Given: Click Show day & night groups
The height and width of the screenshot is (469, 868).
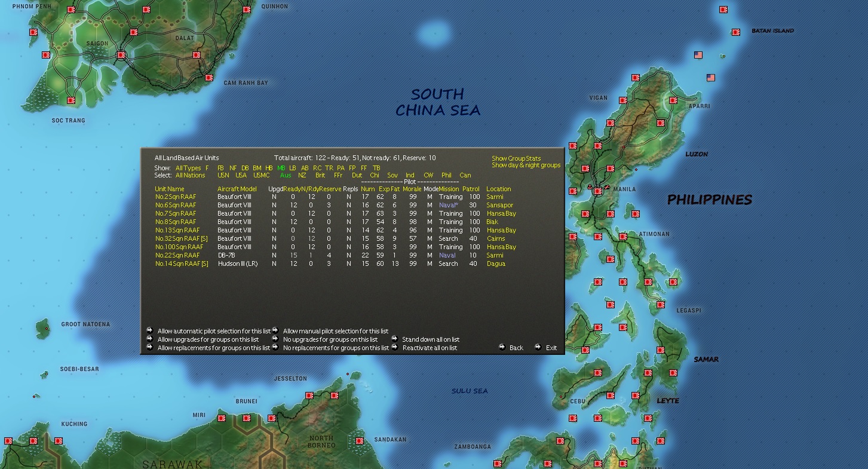Looking at the screenshot, I should (x=526, y=165).
